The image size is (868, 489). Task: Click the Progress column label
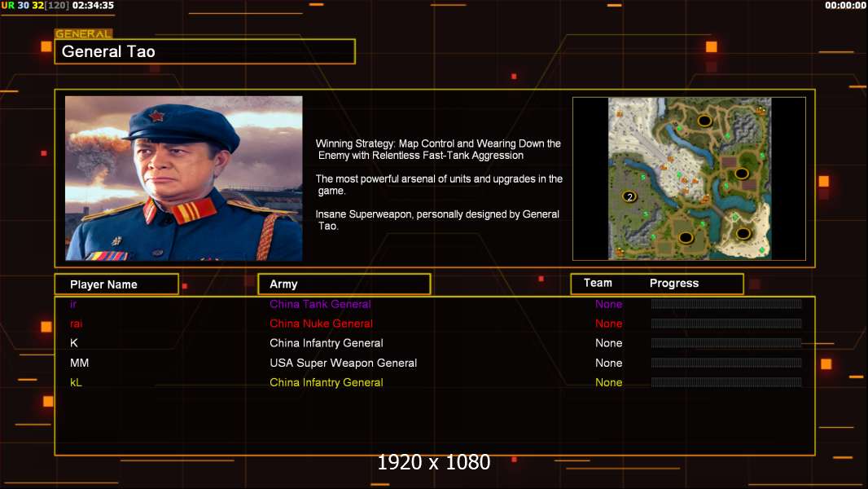(x=673, y=283)
